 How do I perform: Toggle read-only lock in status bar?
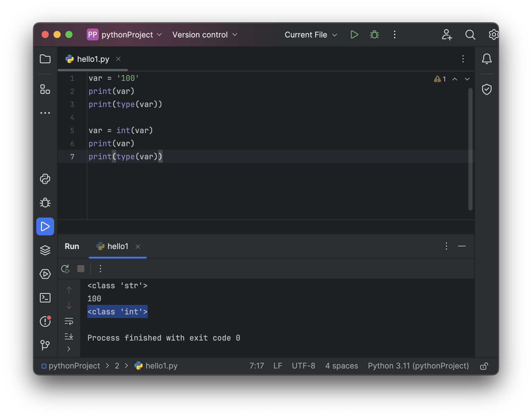click(x=484, y=366)
